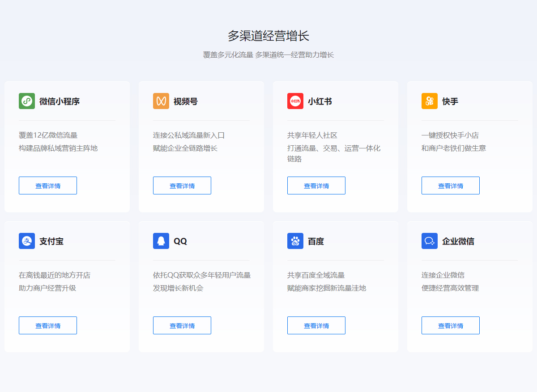Open 查看详情 for 支付宝
This screenshot has height=392, width=537.
(48, 325)
